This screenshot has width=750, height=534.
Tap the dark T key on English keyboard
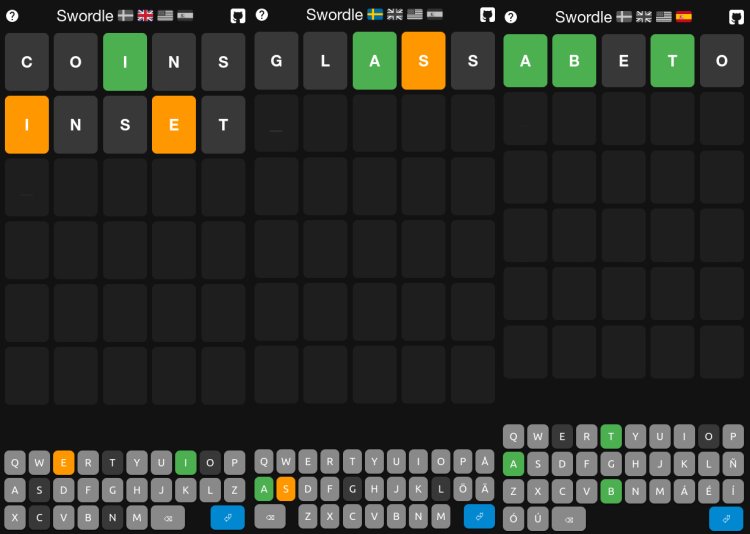point(112,463)
